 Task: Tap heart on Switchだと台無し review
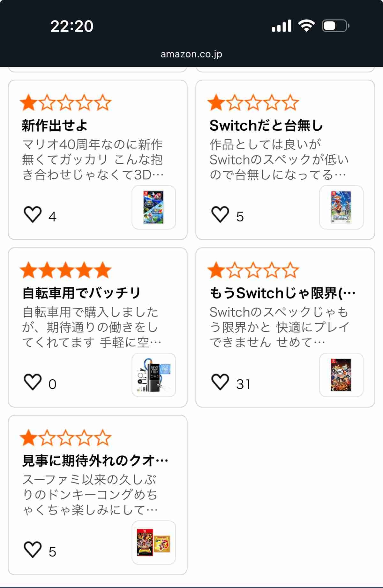click(220, 214)
